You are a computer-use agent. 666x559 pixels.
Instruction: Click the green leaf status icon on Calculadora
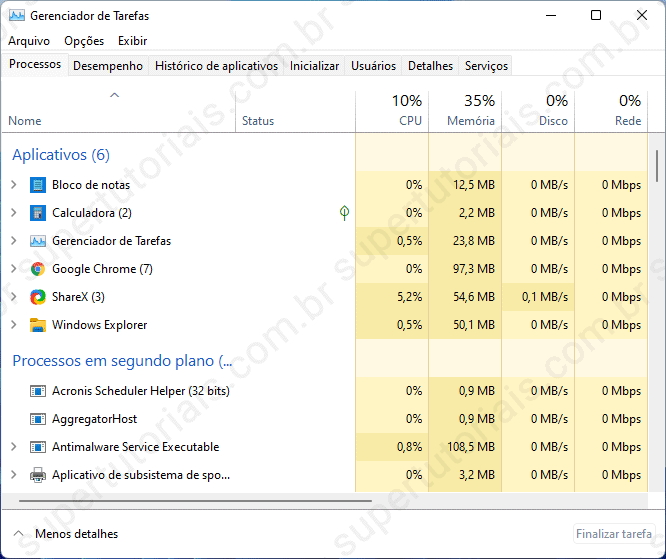344,213
